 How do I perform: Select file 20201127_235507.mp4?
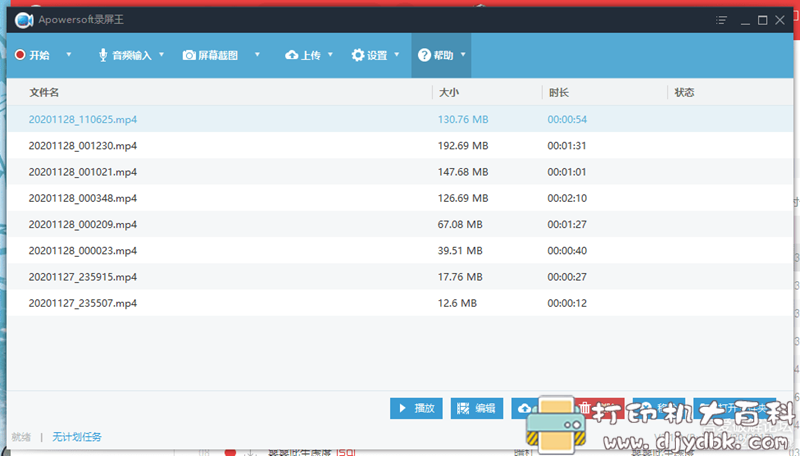point(83,303)
